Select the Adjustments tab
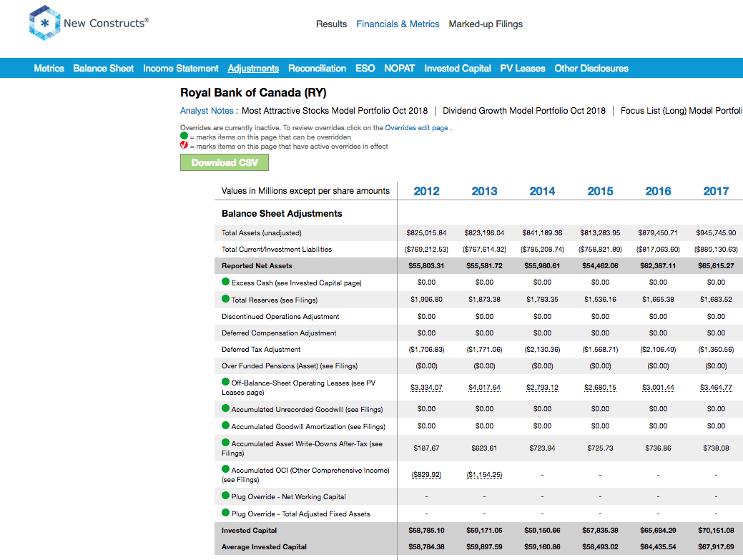Image resolution: width=743 pixels, height=560 pixels. click(253, 68)
